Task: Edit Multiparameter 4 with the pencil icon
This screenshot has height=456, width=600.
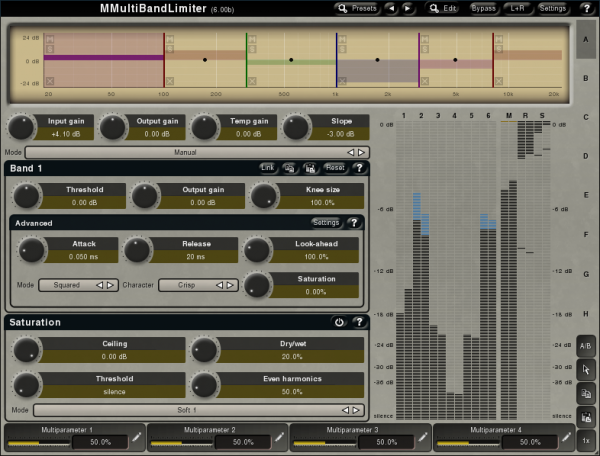Action: [x=564, y=439]
